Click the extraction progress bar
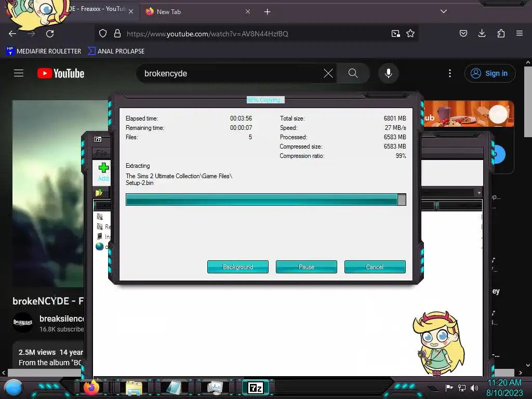The width and height of the screenshot is (532, 399). [x=265, y=199]
